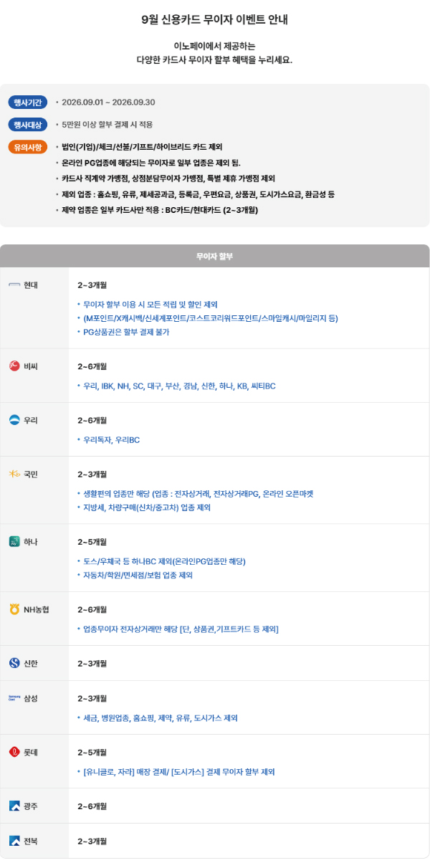Viewport: 430px width, 868px height.
Task: Click the Kookmin card yellow star logo
Action: click(x=14, y=474)
